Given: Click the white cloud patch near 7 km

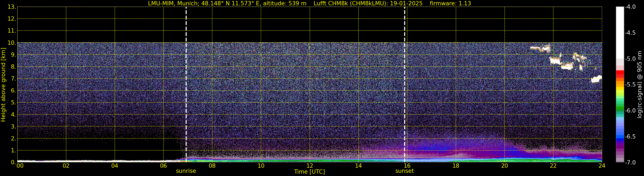Looking at the screenshot, I should (596, 79).
